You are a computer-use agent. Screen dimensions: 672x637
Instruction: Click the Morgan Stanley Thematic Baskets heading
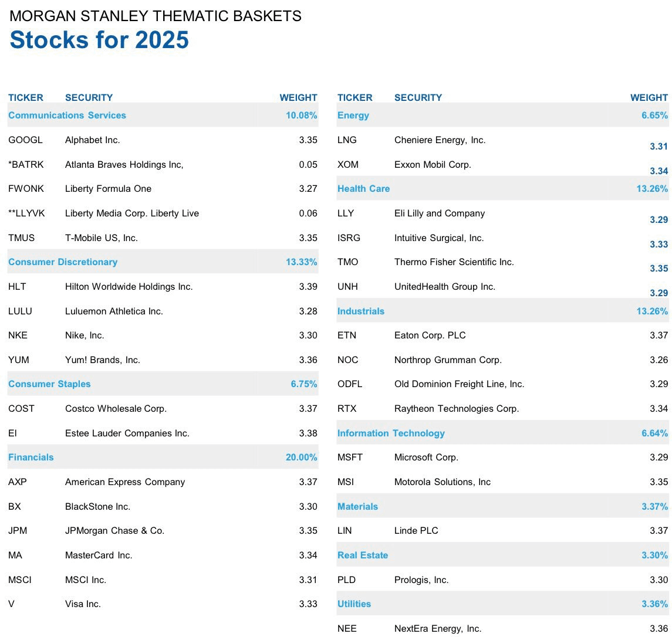(156, 16)
